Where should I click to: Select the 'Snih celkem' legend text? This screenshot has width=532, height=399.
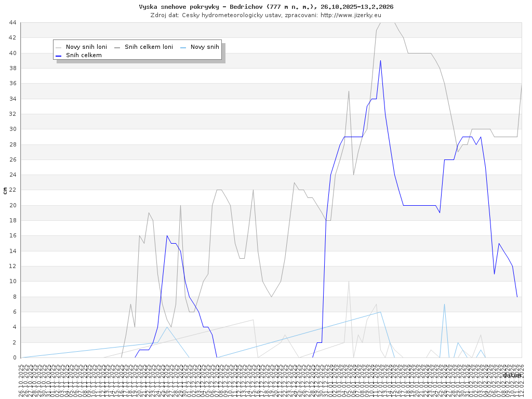84,55
